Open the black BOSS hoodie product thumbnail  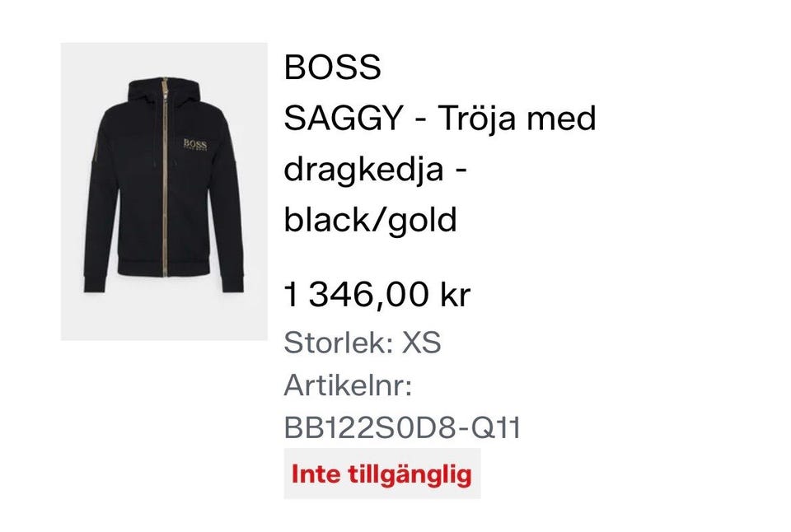(164, 191)
